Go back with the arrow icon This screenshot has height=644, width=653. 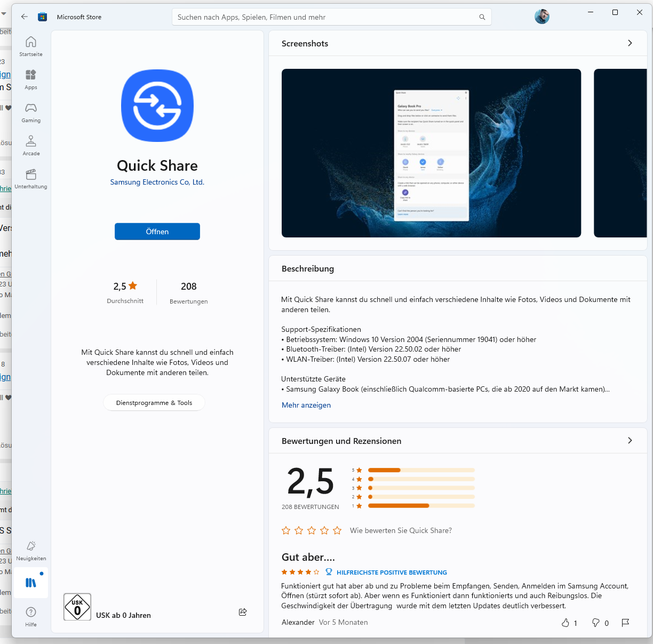pos(25,17)
